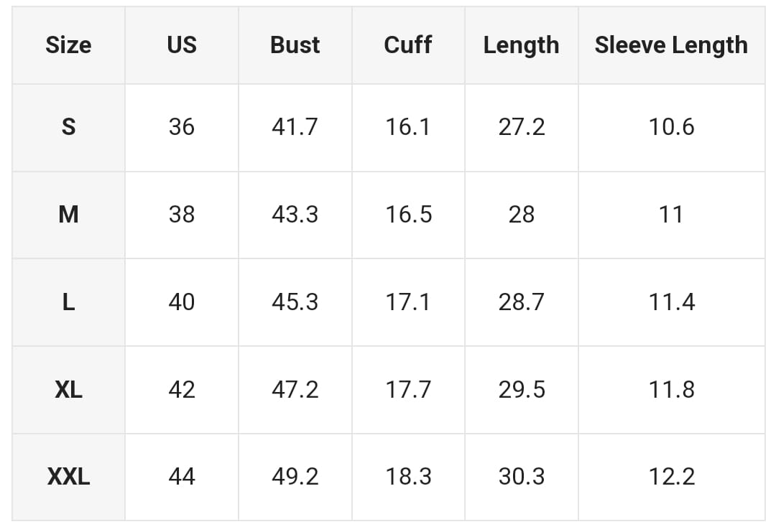This screenshot has width=776, height=532.
Task: Click the US value 36 cell
Action: (x=181, y=127)
